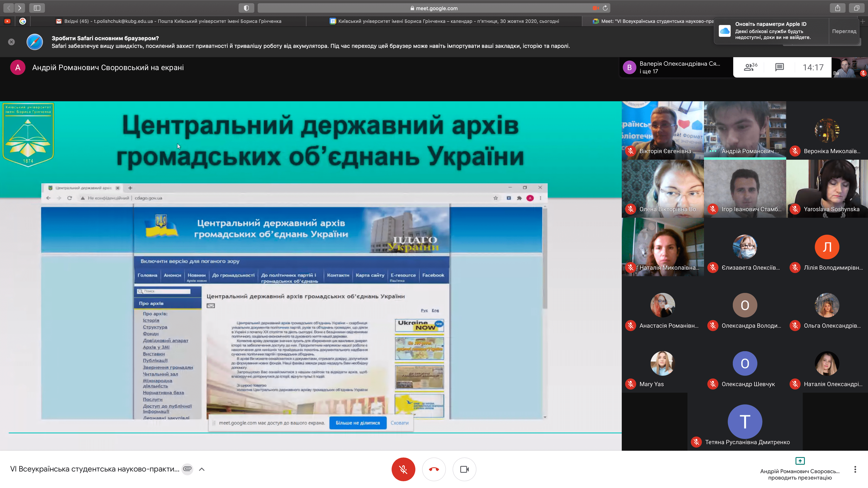Reload the meet.google.com page
Screen dimensions: 868x488
click(605, 8)
